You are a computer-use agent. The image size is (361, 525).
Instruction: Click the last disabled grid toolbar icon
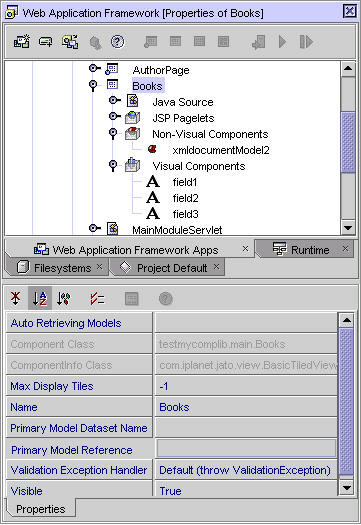click(x=223, y=42)
